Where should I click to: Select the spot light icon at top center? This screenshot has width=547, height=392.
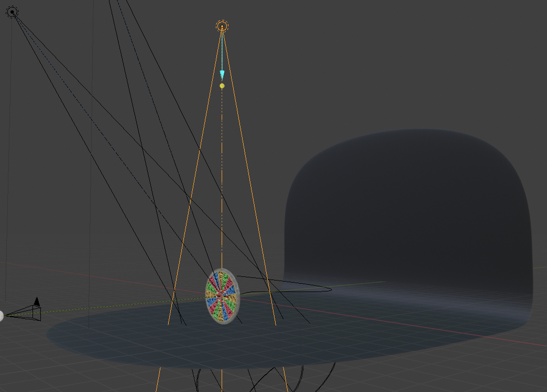[222, 25]
